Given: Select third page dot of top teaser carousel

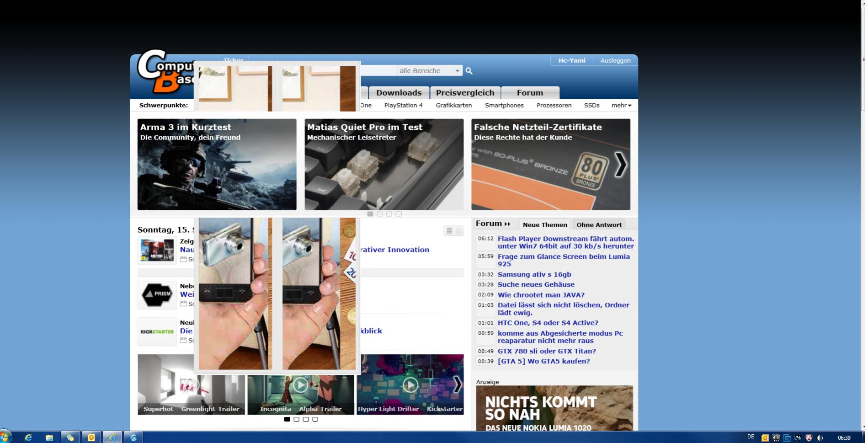Looking at the screenshot, I should 389,214.
